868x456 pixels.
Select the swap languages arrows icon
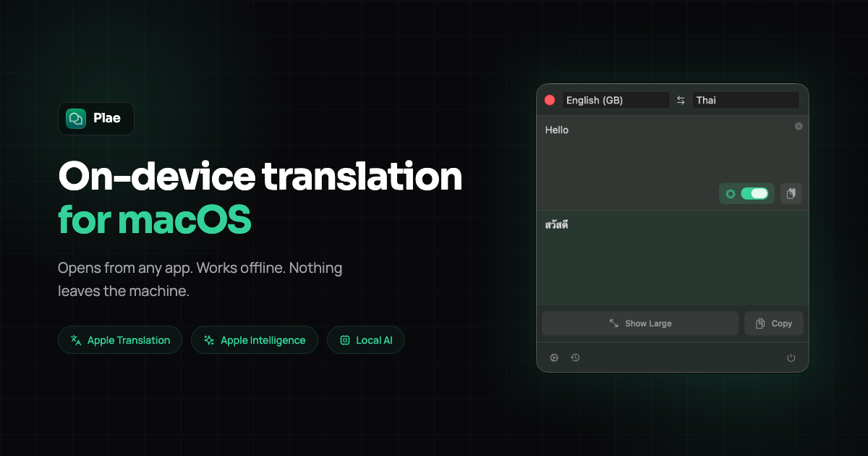click(x=681, y=100)
